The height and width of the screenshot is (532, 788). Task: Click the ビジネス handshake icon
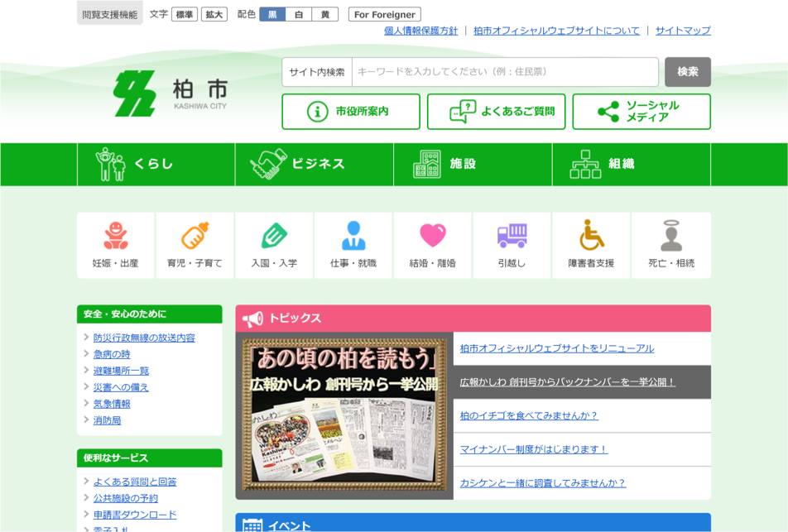point(268,164)
